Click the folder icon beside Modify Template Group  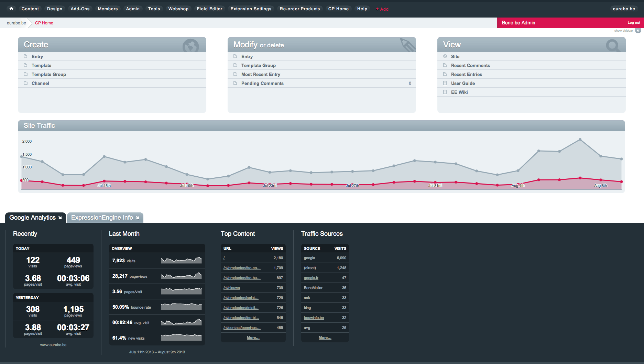coord(235,65)
